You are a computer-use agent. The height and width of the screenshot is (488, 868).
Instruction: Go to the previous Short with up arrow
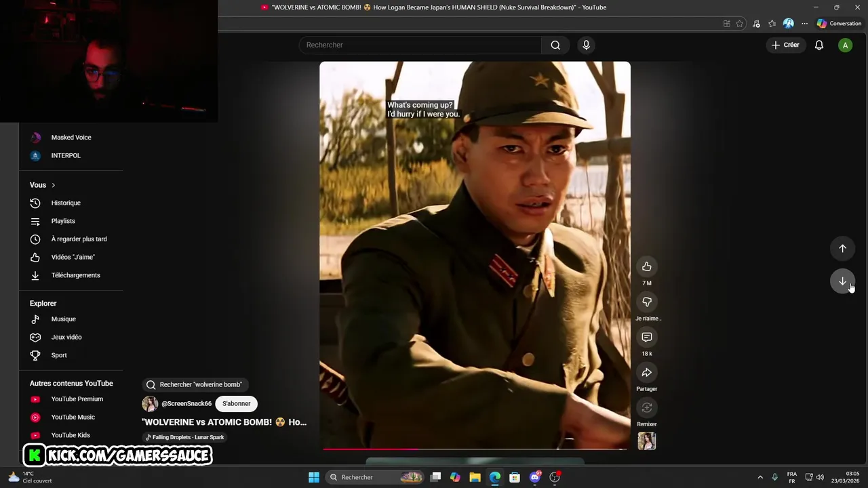(x=842, y=248)
